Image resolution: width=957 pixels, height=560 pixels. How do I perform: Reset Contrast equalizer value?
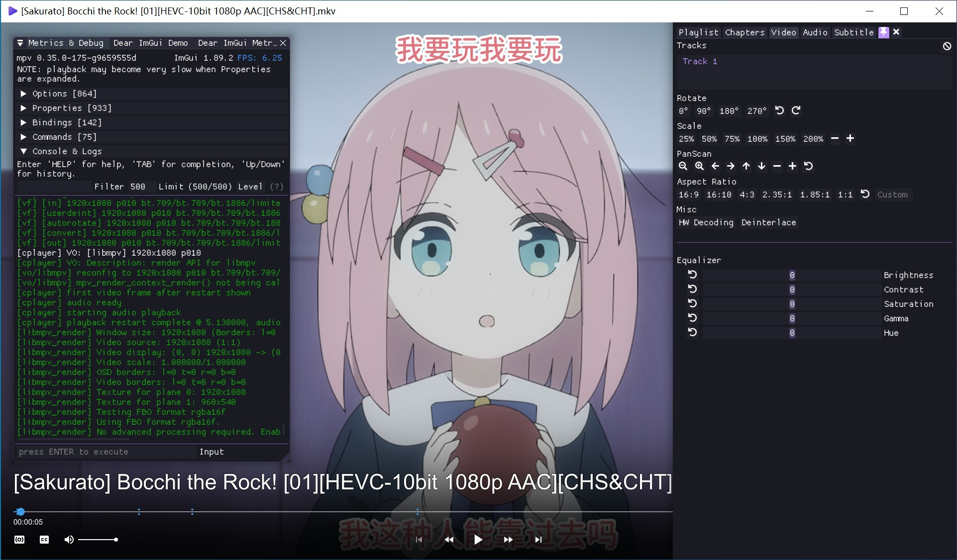coord(692,289)
